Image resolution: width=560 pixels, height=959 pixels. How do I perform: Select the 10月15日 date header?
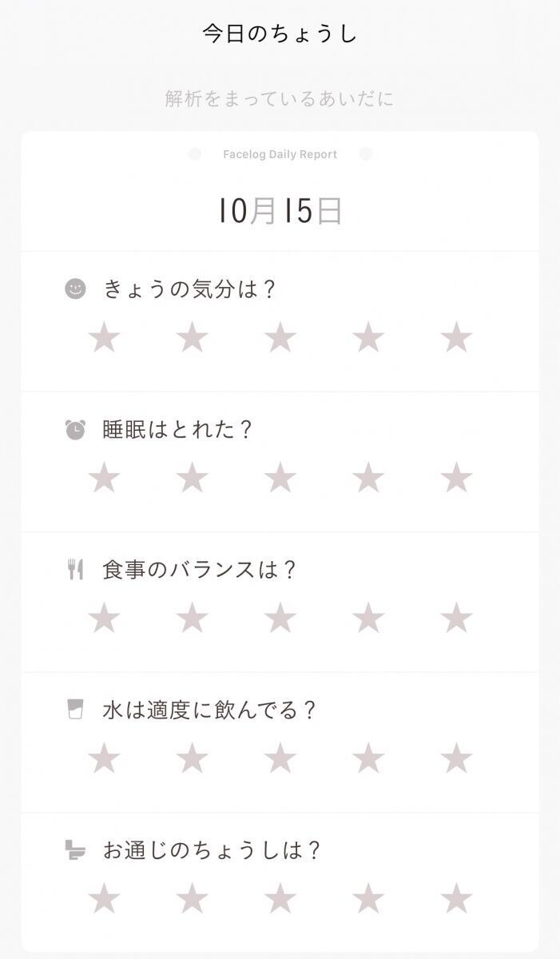[x=280, y=211]
